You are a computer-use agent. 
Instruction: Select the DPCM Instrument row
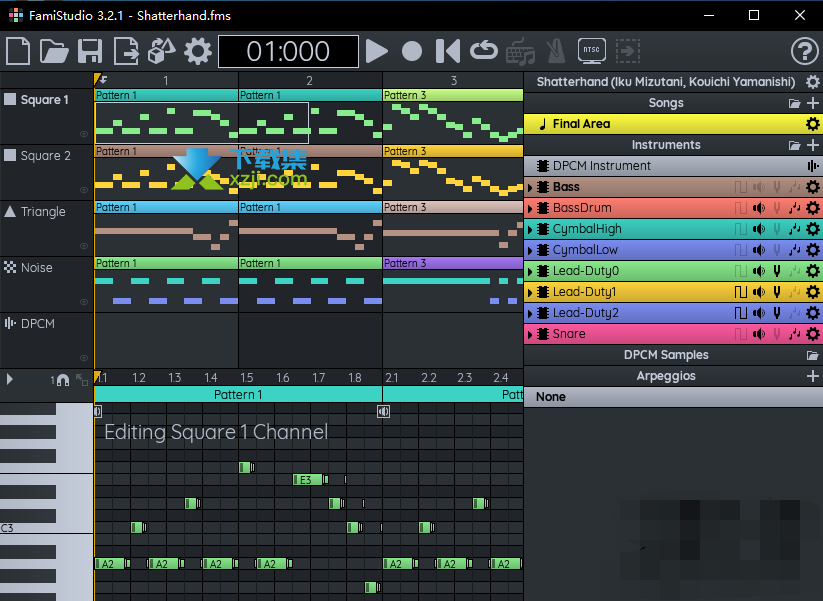(673, 166)
